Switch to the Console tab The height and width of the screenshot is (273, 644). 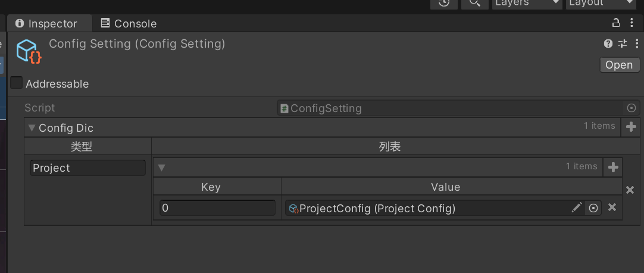tap(129, 23)
